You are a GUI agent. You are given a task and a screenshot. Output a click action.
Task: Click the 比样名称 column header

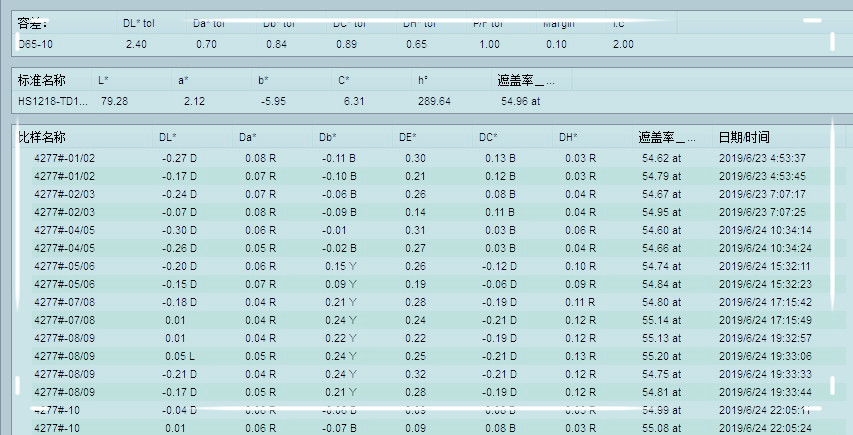pyautogui.click(x=42, y=137)
